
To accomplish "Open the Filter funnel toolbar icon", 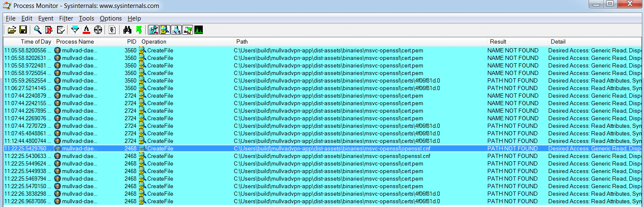I will [75, 30].
